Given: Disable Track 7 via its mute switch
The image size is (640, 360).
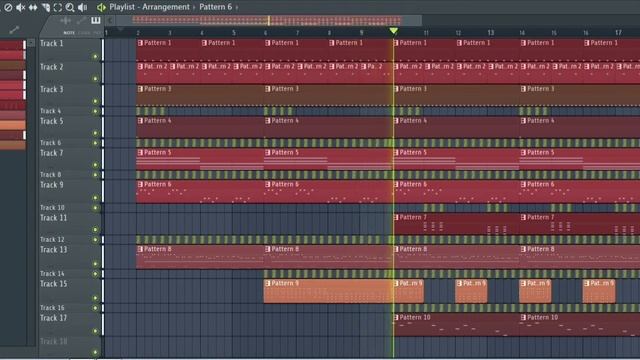Looking at the screenshot, I should coord(95,165).
